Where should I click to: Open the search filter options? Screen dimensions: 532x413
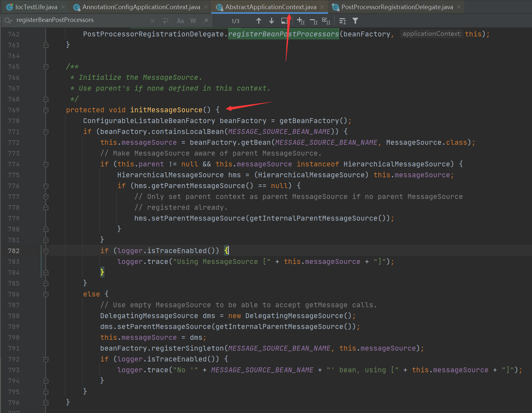click(x=355, y=21)
